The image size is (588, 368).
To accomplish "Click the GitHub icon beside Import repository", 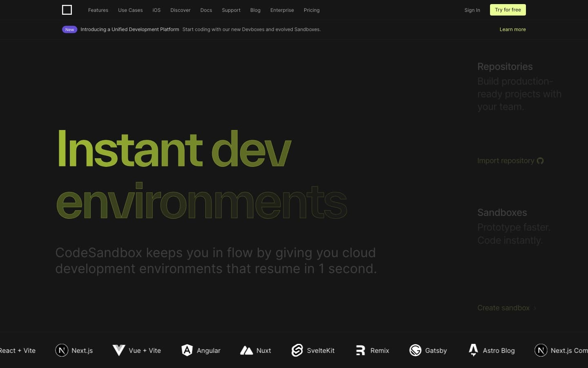I will (x=540, y=161).
